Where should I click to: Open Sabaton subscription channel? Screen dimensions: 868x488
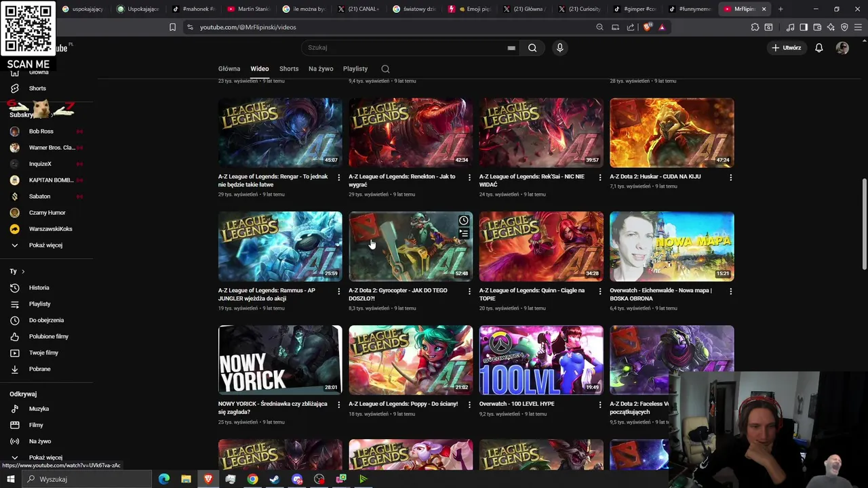point(39,196)
